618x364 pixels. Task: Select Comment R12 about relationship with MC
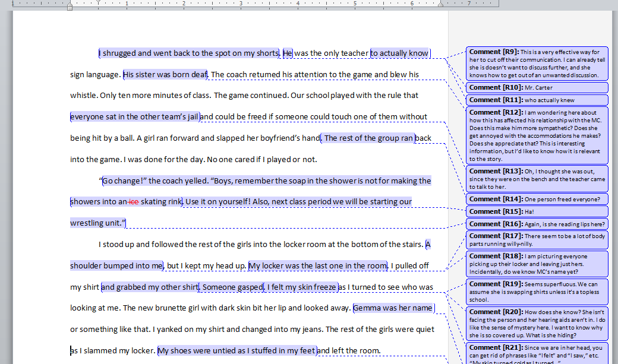[x=537, y=135]
